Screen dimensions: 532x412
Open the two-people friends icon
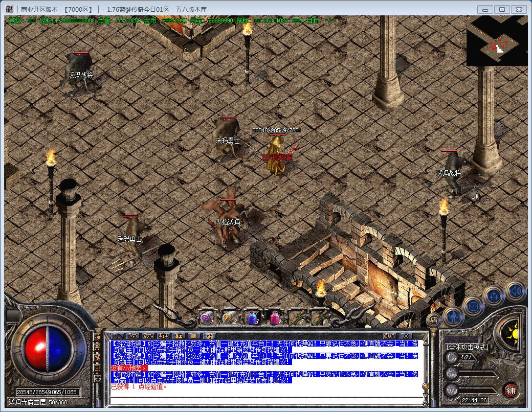point(179,336)
